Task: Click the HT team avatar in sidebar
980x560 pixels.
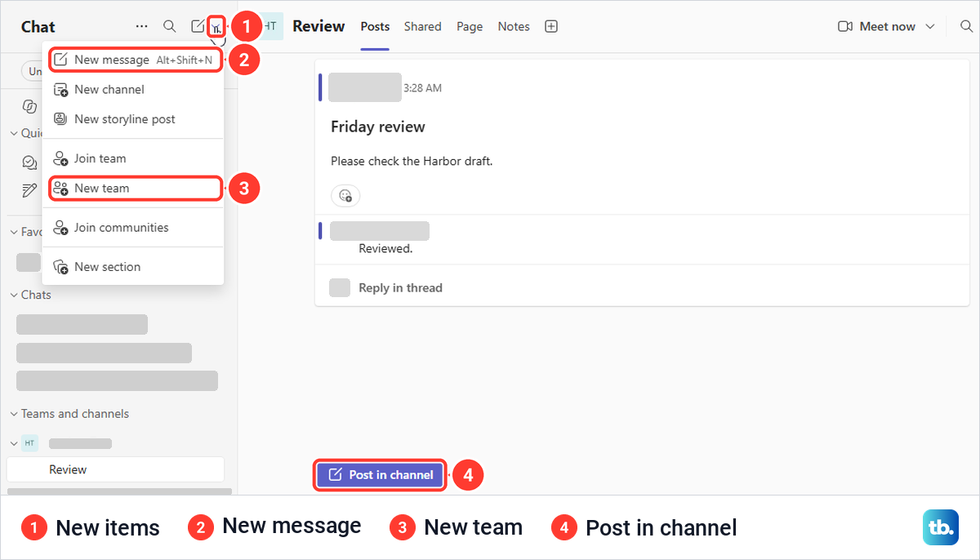Action: (x=30, y=443)
